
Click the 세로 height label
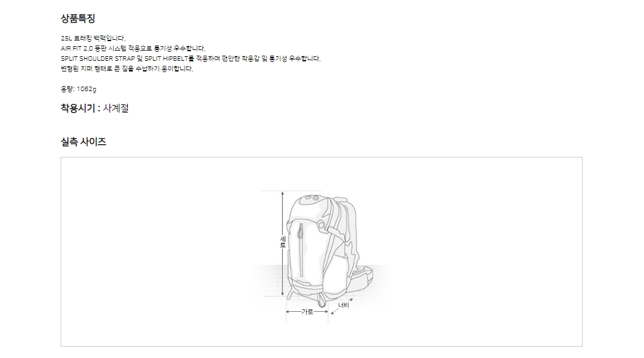(283, 242)
